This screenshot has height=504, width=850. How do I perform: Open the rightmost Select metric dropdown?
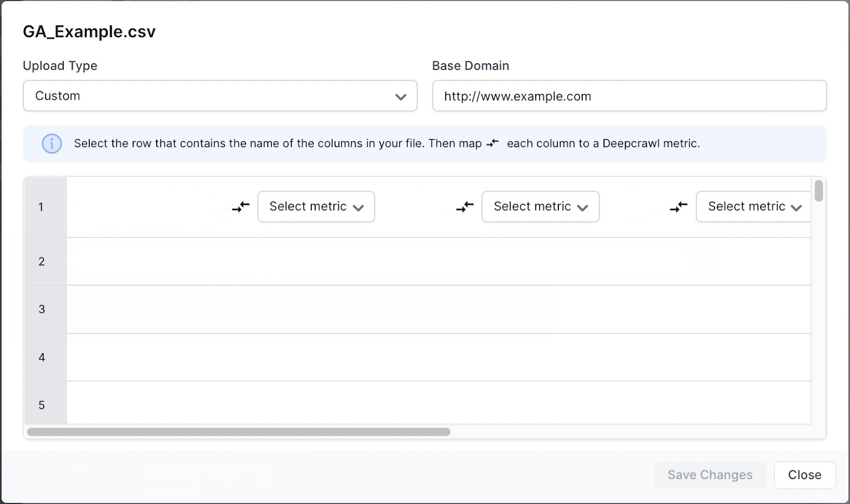(752, 207)
